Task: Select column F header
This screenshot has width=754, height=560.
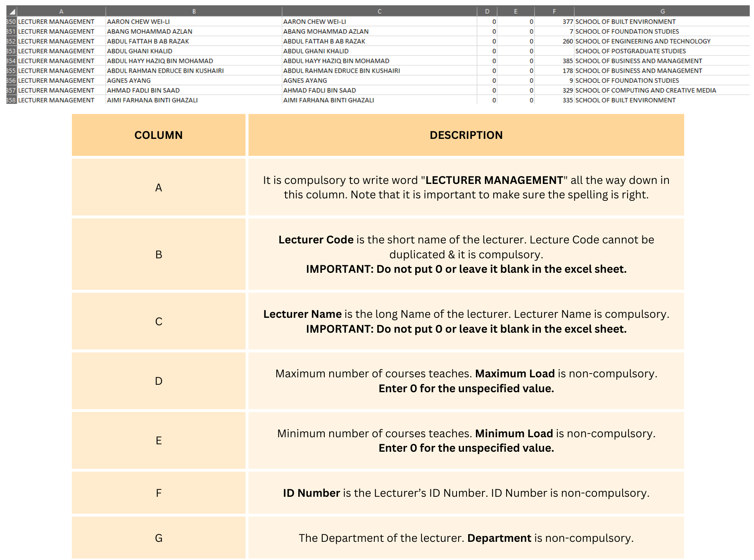Action: coord(554,12)
